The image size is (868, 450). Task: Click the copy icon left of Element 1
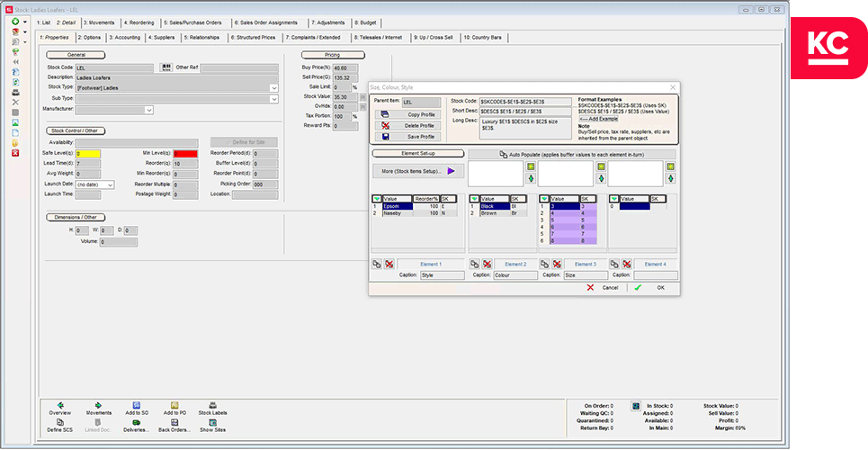click(x=376, y=265)
